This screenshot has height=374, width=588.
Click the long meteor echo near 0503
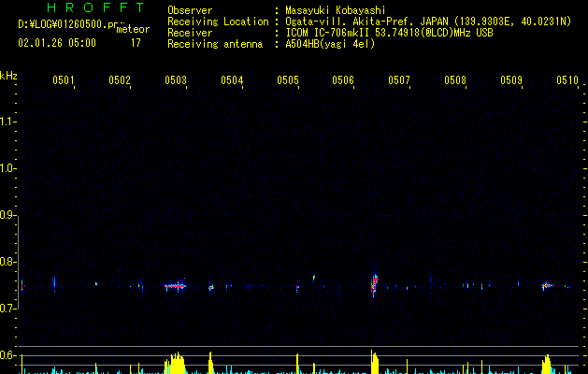(x=175, y=286)
